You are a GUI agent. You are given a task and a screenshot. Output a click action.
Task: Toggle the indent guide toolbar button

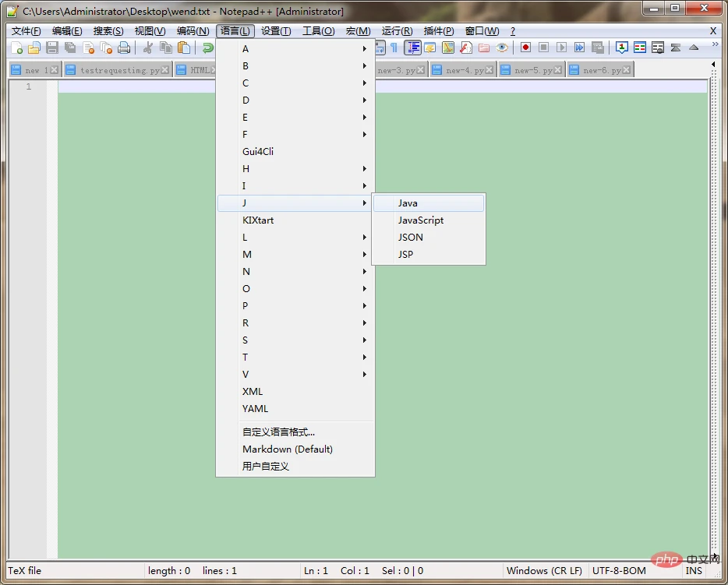tap(412, 48)
